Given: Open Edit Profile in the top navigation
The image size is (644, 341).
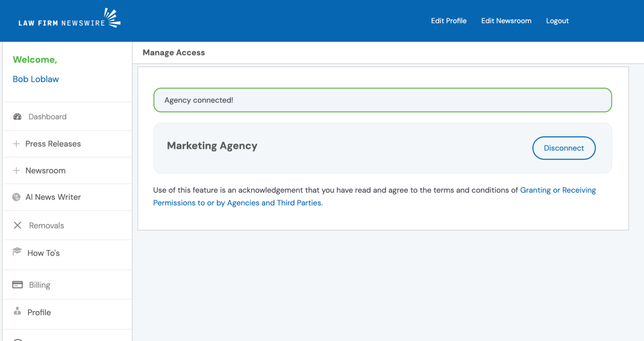Looking at the screenshot, I should tap(449, 21).
